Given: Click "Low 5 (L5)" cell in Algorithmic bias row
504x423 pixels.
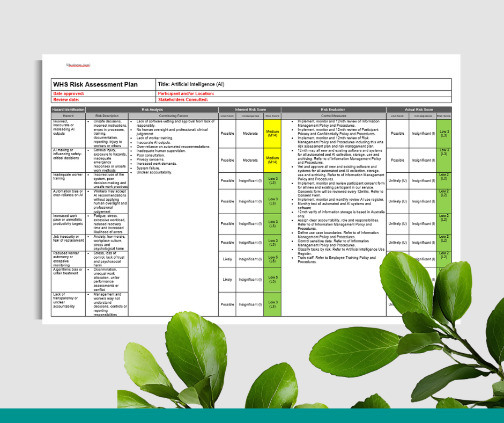Looking at the screenshot, I should pyautogui.click(x=272, y=280).
